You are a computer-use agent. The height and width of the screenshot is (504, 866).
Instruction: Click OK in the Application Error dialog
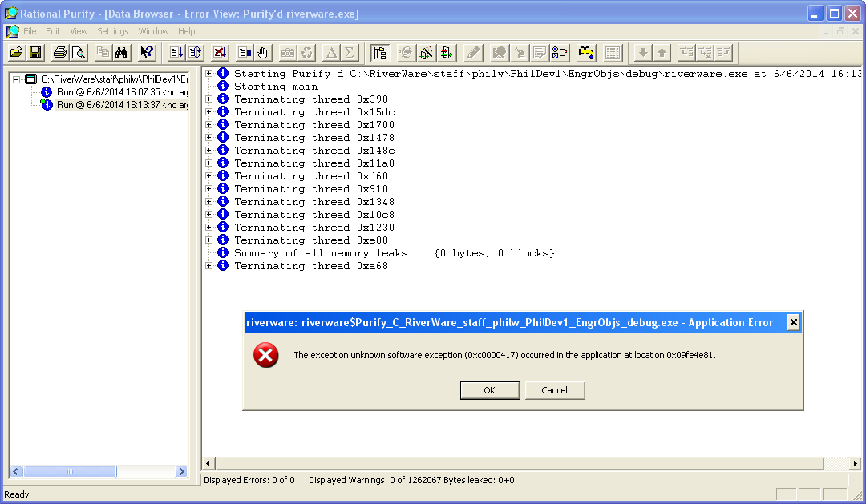(490, 390)
